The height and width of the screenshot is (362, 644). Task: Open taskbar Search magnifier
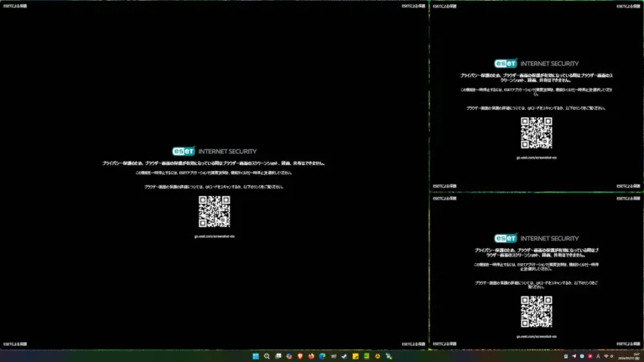point(267,356)
